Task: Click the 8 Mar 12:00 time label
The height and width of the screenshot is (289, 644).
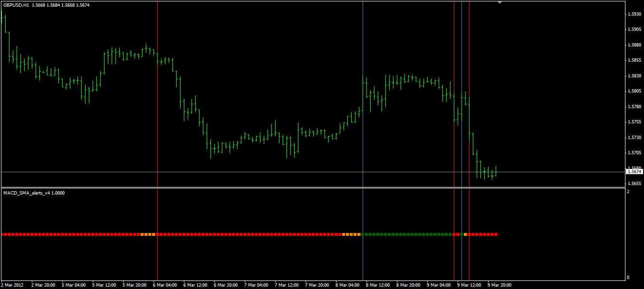Action: click(378, 285)
